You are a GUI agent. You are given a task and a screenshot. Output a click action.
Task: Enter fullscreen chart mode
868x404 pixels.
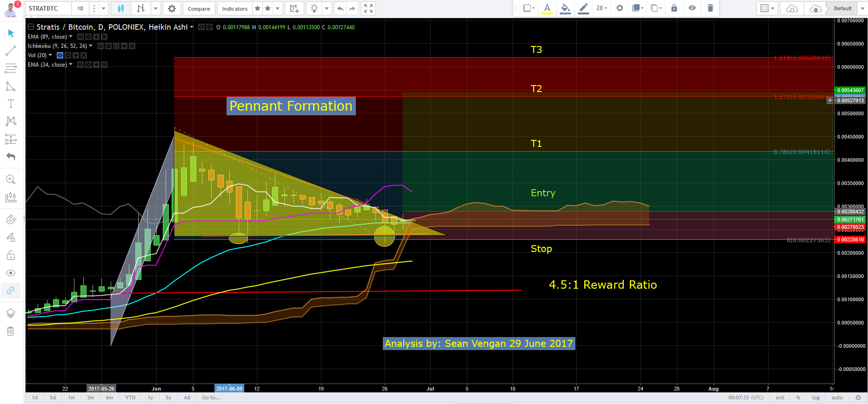click(x=368, y=8)
